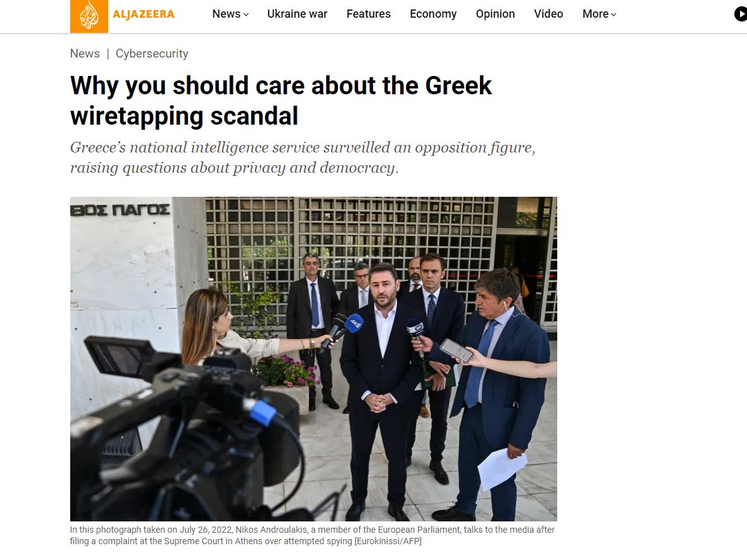Click the ALJAZEERA wordmark text
Viewport: 747px width, 560px height.
tap(144, 15)
